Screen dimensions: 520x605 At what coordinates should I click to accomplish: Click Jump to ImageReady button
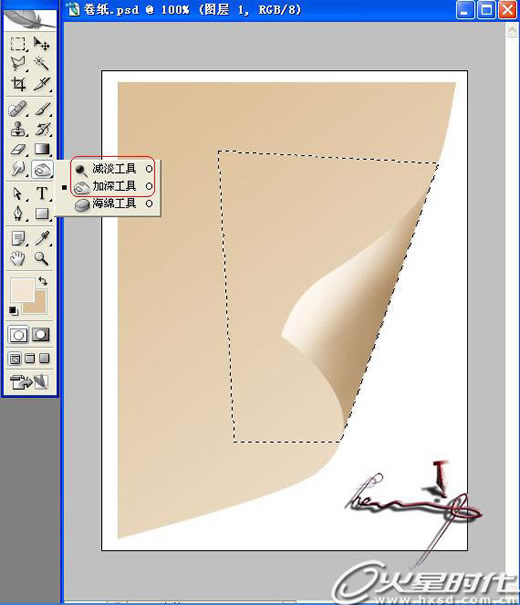pos(29,382)
